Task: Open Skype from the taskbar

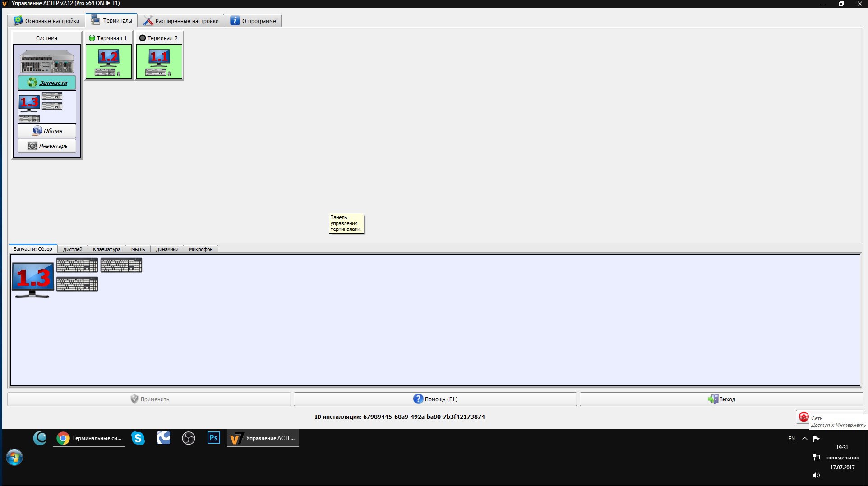Action: (138, 438)
